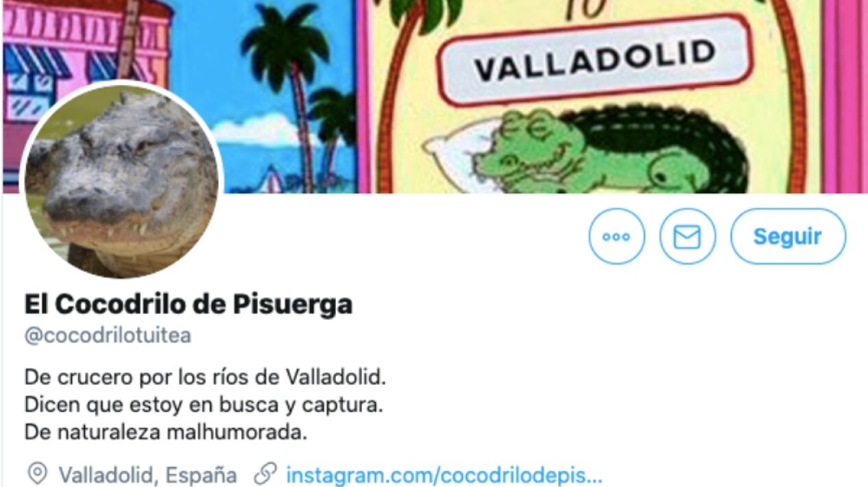
Task: Click the envelope message icon
Action: tap(687, 237)
